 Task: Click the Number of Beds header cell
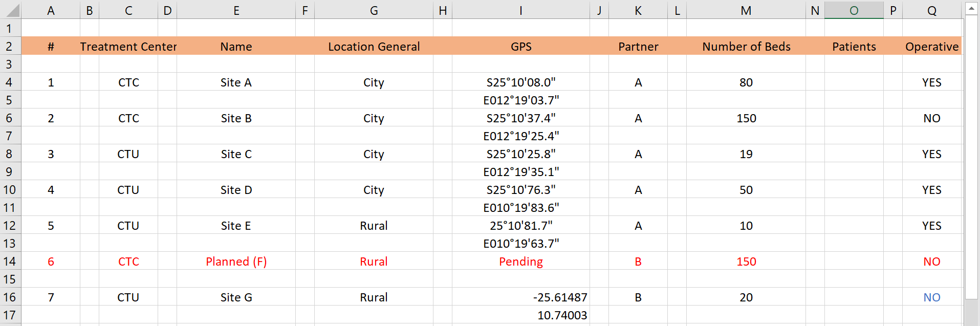(x=746, y=47)
